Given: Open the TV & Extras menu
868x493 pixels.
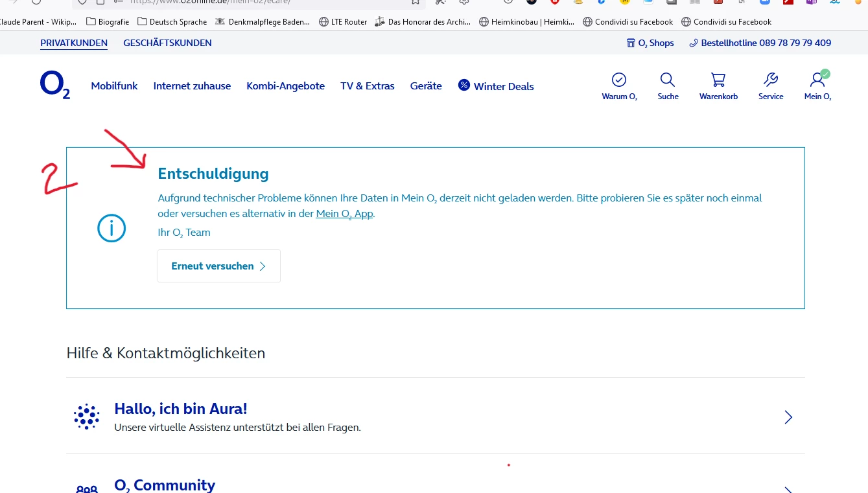Looking at the screenshot, I should click(x=368, y=86).
